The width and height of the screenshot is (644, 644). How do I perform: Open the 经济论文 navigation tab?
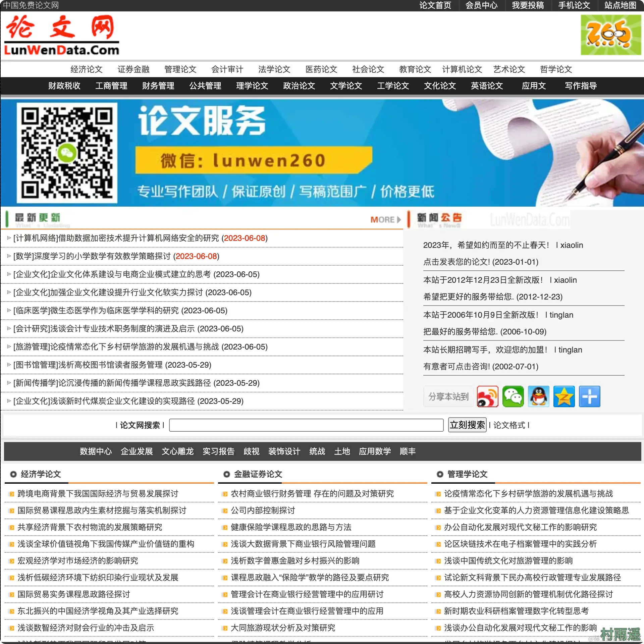86,69
